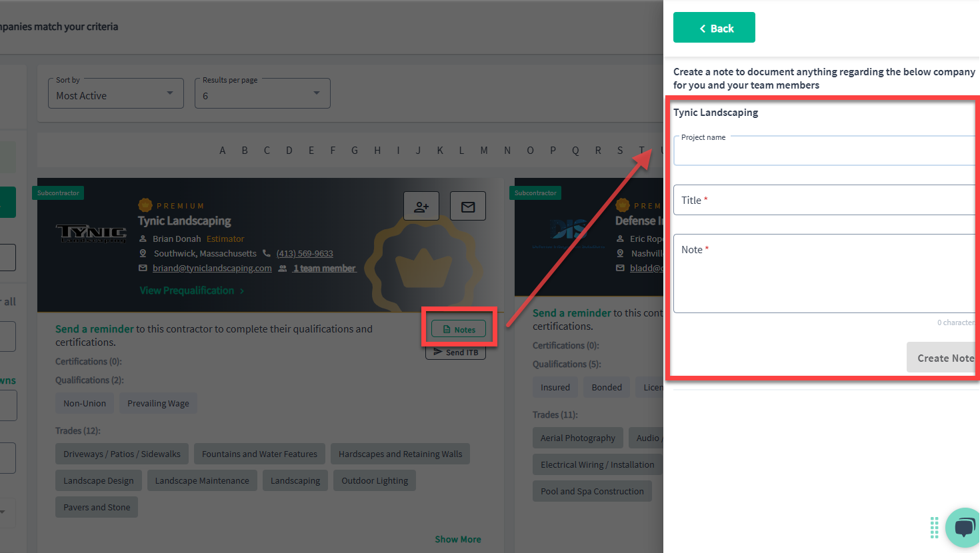Filter companies by letter A

pyautogui.click(x=223, y=151)
